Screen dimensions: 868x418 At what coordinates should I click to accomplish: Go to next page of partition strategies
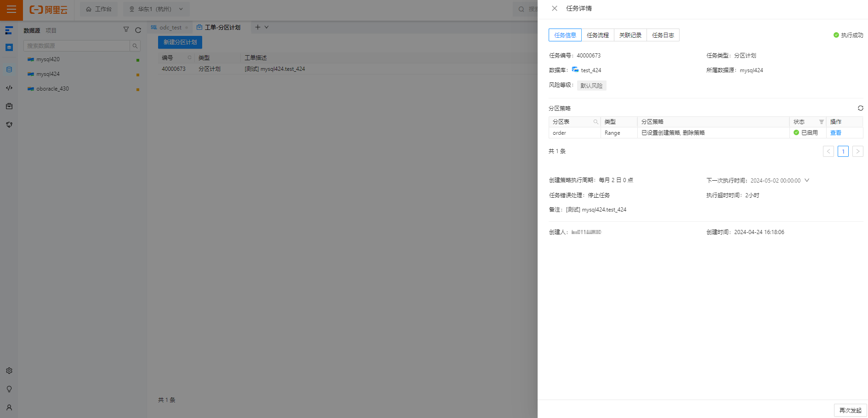[858, 151]
